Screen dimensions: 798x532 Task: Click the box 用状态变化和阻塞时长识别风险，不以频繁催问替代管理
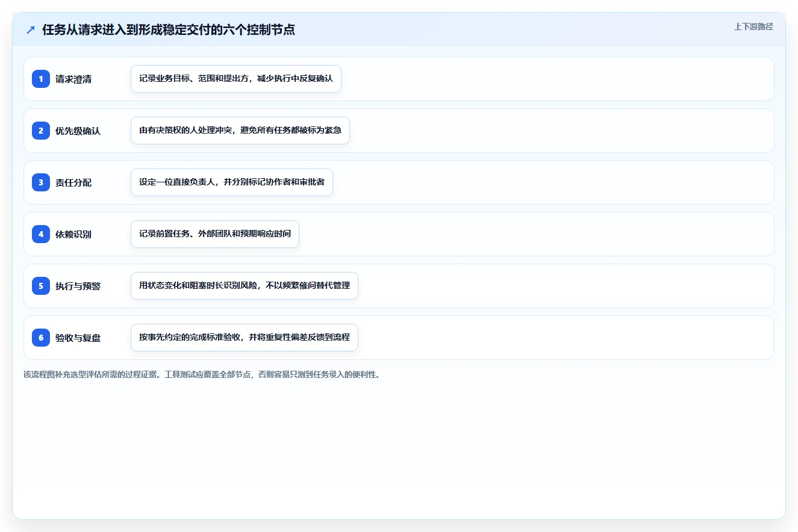coord(245,286)
